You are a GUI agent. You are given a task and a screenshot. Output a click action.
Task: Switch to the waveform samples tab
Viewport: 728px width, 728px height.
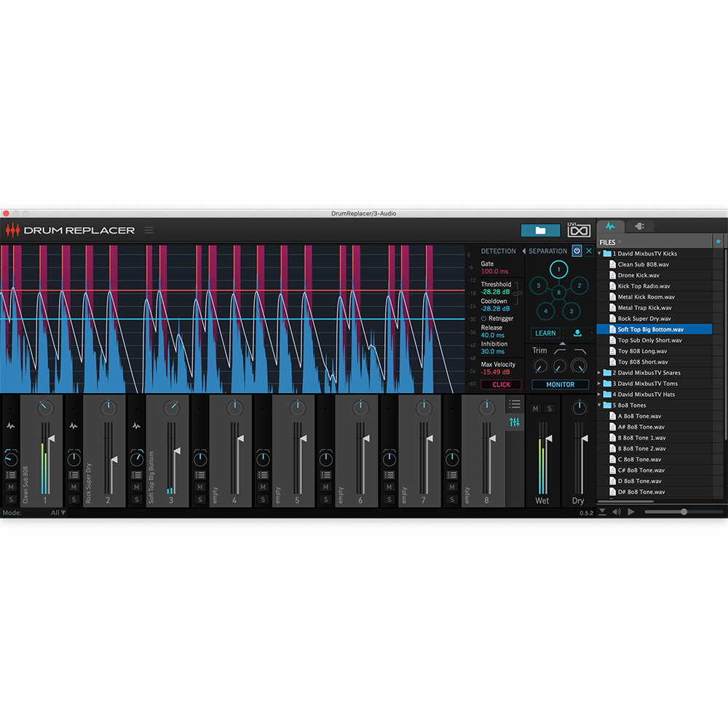pos(610,226)
